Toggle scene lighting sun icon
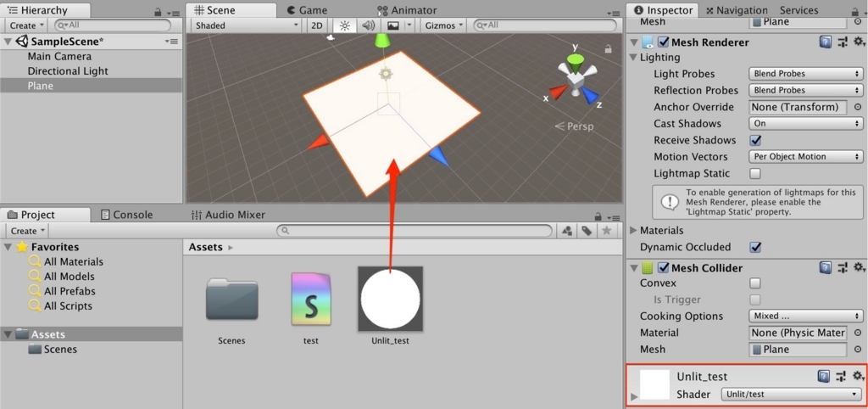The image size is (868, 409). click(344, 25)
